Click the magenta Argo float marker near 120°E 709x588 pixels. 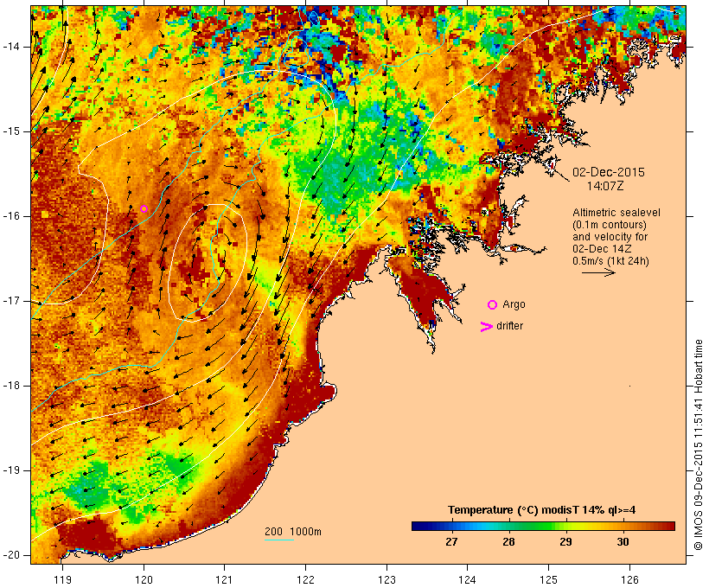[x=144, y=208]
